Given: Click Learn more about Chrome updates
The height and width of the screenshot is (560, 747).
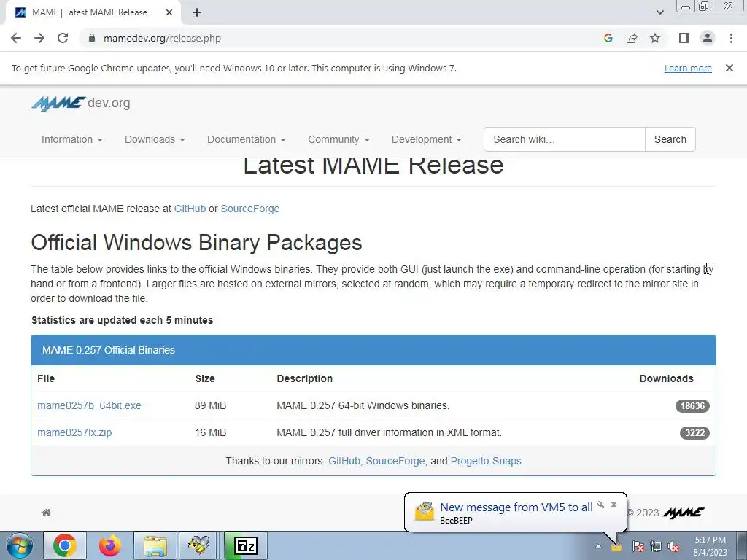Looking at the screenshot, I should coord(688,69).
